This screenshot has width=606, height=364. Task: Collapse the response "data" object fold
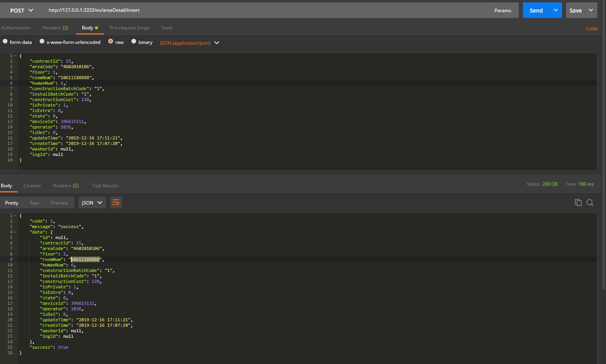(15, 232)
